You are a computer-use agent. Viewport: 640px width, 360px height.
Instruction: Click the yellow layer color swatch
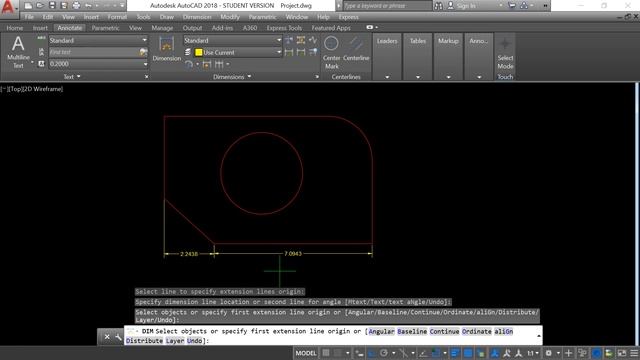tap(198, 52)
